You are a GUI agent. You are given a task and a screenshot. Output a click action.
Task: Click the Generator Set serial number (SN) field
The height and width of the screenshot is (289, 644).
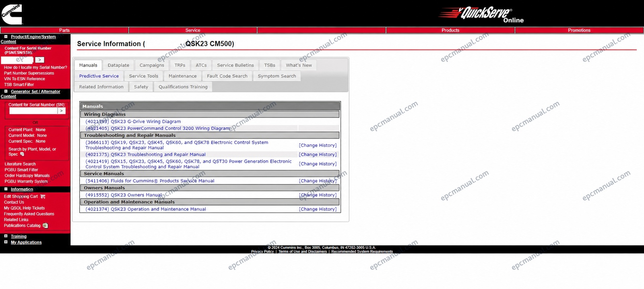(x=33, y=111)
